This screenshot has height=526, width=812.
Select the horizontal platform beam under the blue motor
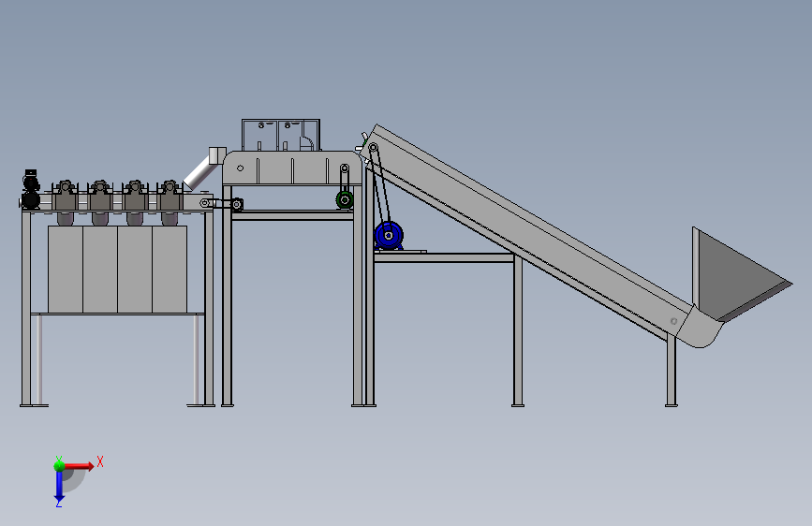444,257
